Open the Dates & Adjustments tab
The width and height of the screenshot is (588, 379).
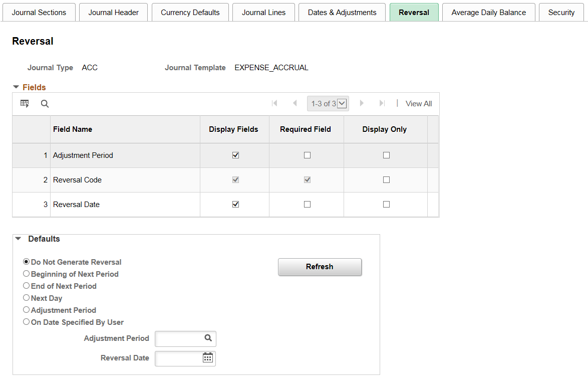(x=342, y=13)
